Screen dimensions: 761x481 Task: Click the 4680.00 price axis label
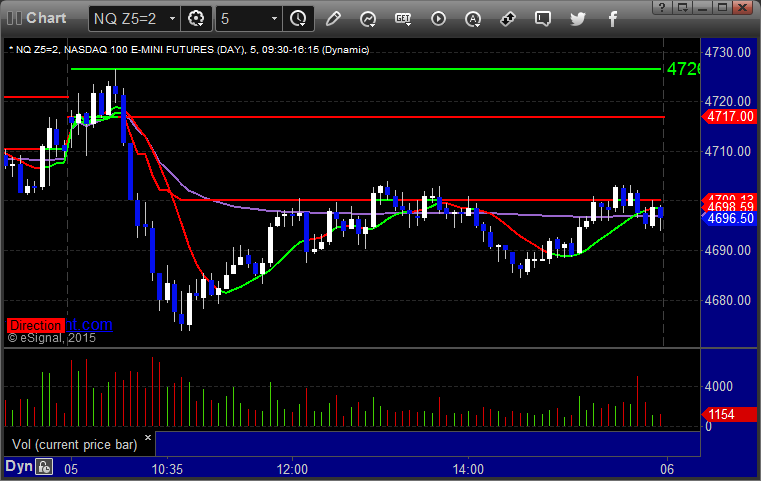(728, 300)
